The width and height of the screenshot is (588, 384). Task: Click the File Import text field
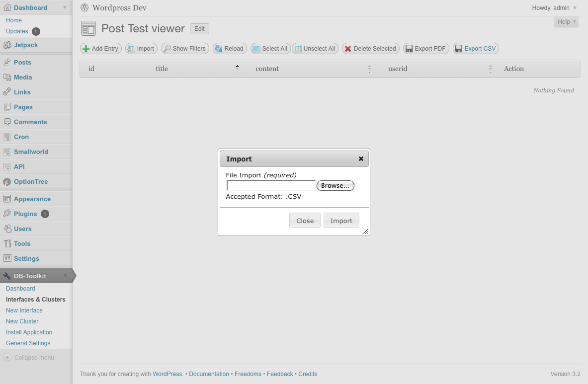click(271, 185)
